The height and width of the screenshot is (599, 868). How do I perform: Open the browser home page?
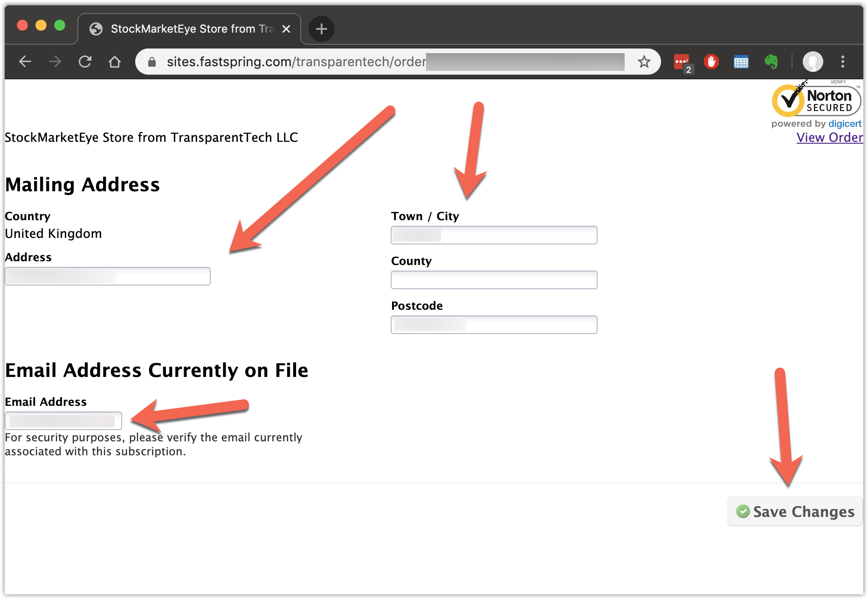tap(115, 62)
